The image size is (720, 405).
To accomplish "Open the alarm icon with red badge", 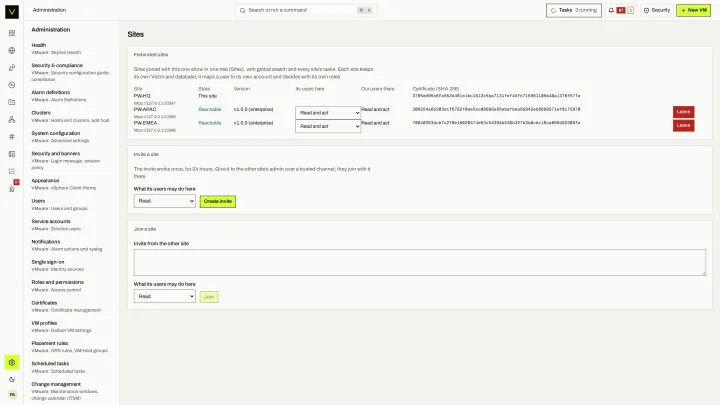I will coord(12,187).
